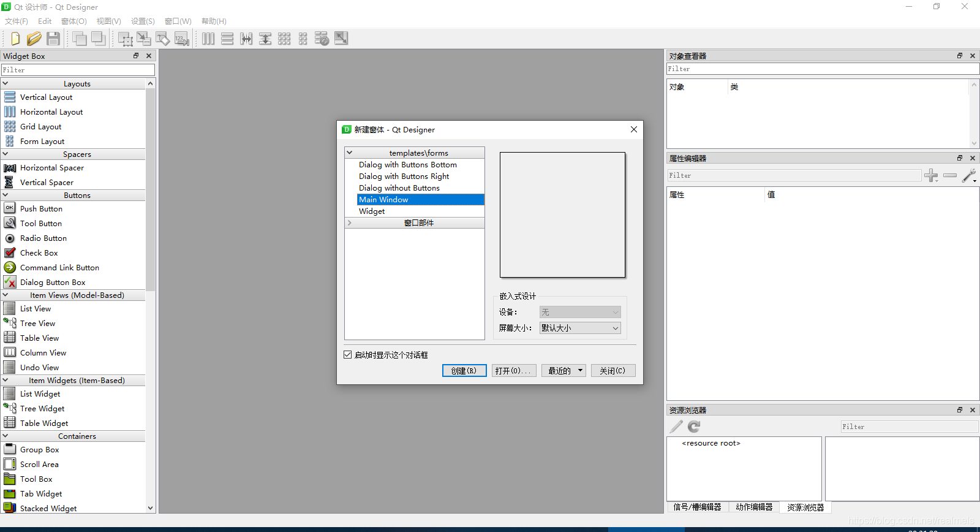Select Dialog without Buttons template

point(399,188)
